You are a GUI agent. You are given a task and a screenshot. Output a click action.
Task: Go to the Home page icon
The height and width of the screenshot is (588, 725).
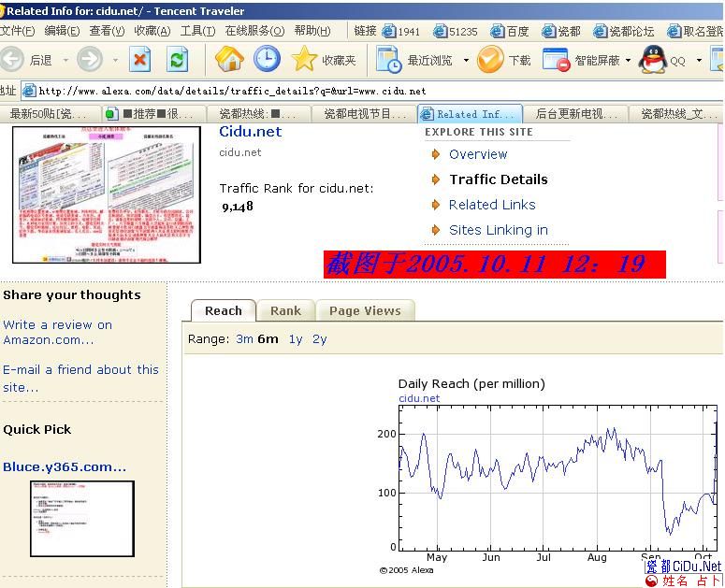click(x=229, y=60)
